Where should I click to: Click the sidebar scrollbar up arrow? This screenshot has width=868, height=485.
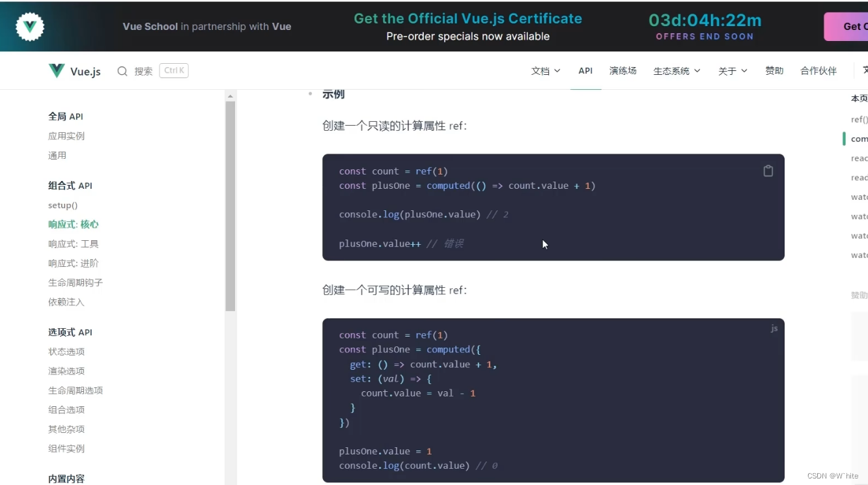(230, 96)
